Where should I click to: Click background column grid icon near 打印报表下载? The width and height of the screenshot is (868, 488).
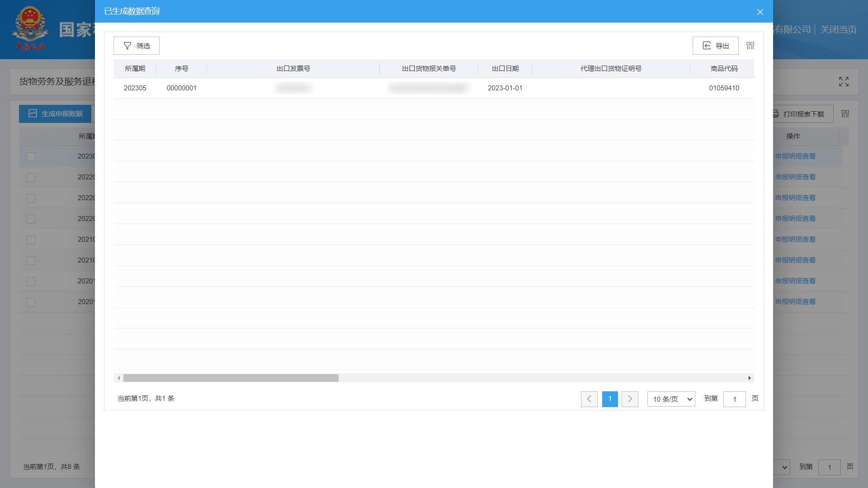[845, 114]
